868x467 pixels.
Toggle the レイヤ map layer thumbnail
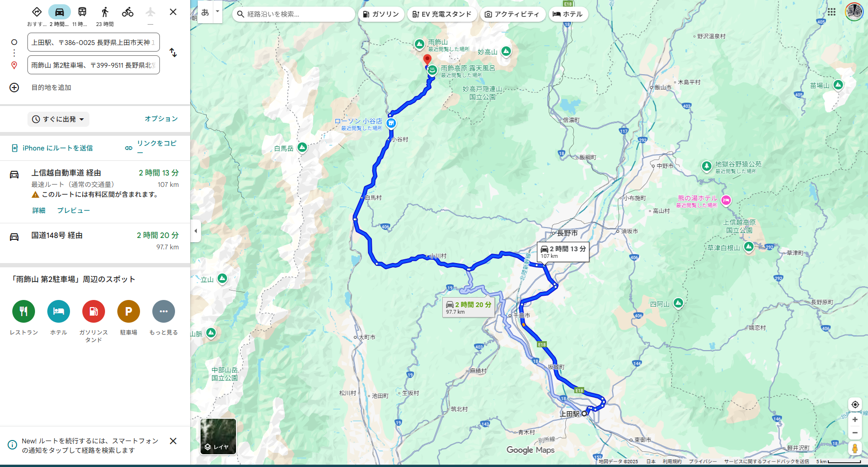coord(218,436)
